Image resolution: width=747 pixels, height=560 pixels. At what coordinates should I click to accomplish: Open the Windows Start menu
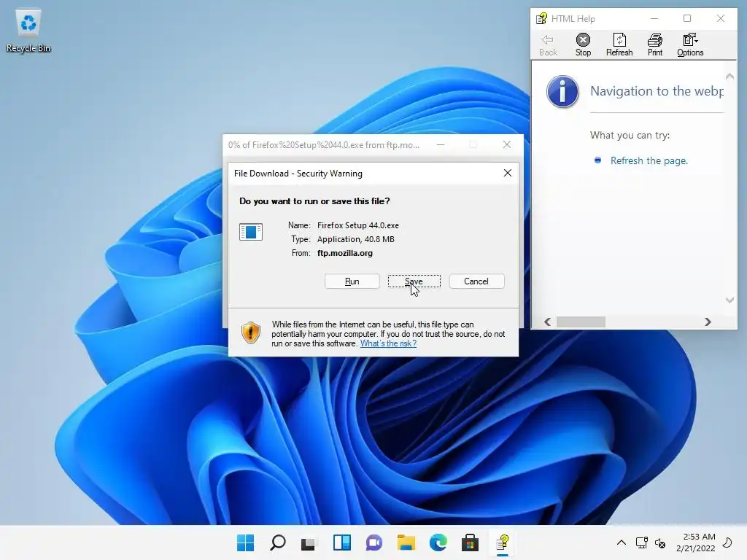click(x=246, y=542)
